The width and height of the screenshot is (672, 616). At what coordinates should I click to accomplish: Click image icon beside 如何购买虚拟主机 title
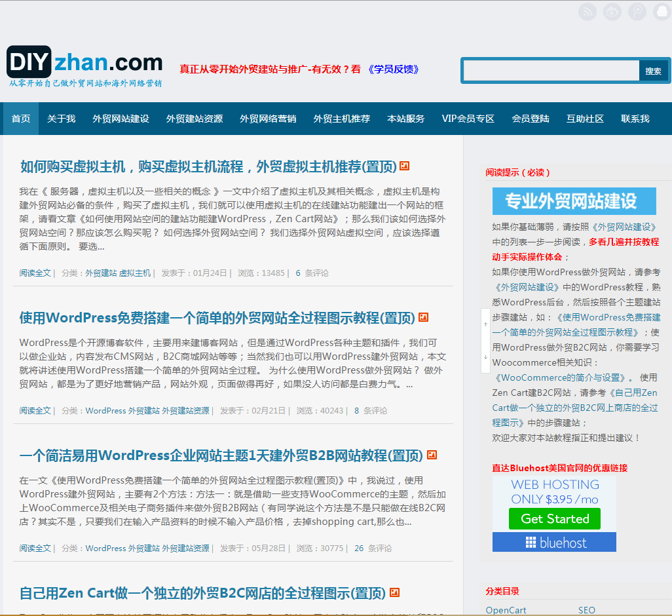405,166
